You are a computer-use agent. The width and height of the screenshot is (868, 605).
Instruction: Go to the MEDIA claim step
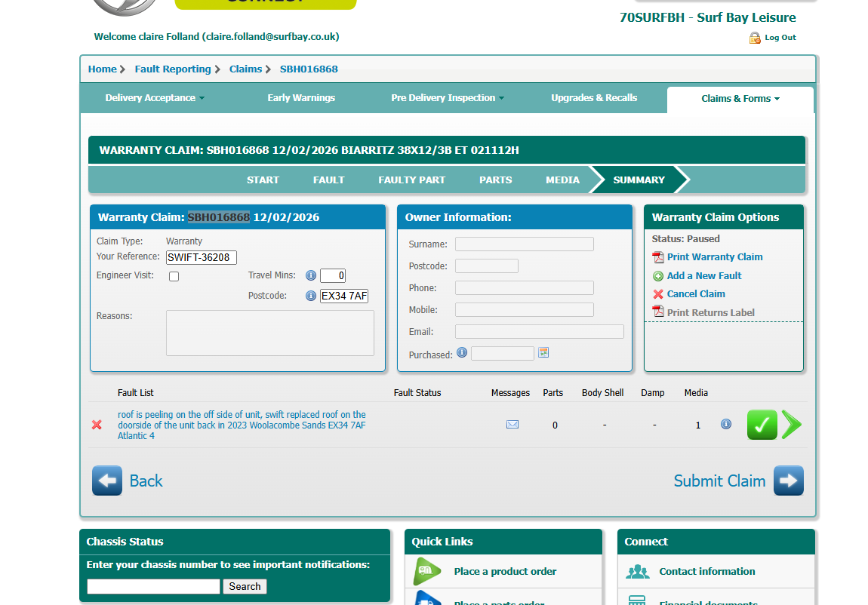562,180
